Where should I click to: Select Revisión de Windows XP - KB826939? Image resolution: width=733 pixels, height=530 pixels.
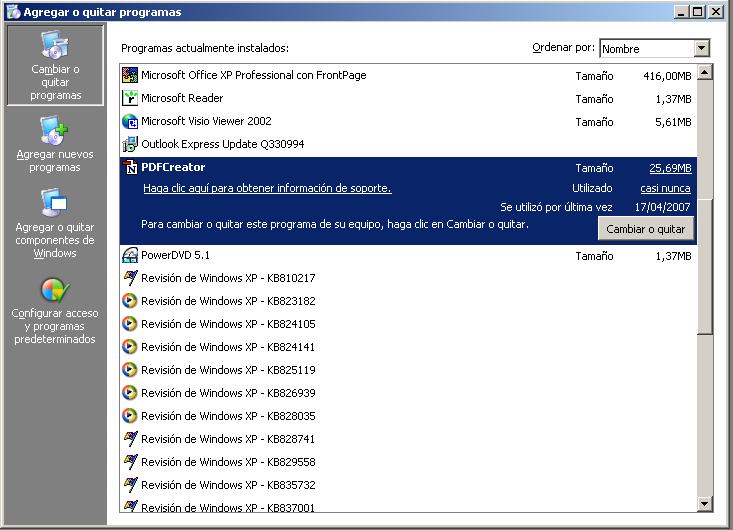[x=408, y=393]
